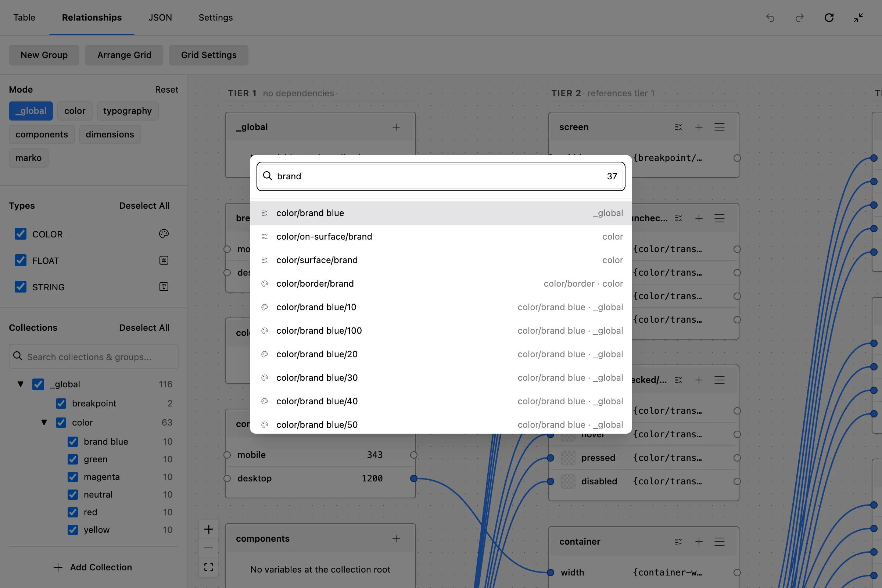Screen dimensions: 882x588
Task: Click the plus icon on components group
Action: click(x=396, y=538)
